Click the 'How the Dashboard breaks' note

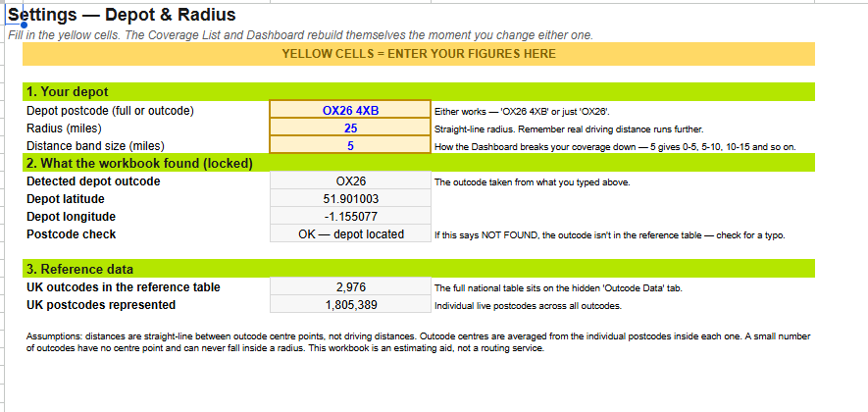tap(615, 147)
